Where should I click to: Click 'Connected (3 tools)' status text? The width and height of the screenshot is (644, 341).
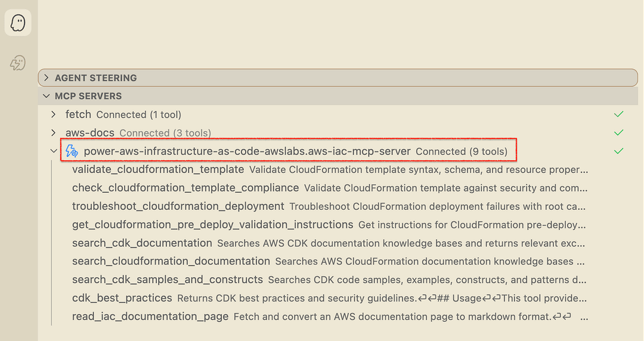165,133
